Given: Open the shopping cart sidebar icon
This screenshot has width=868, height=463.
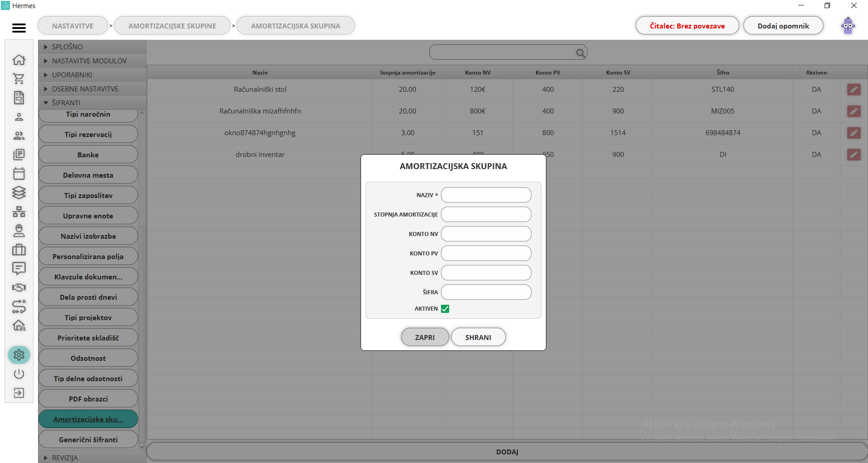Looking at the screenshot, I should [19, 79].
